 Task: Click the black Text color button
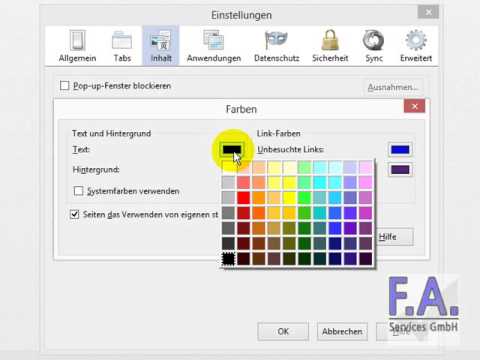point(232,150)
